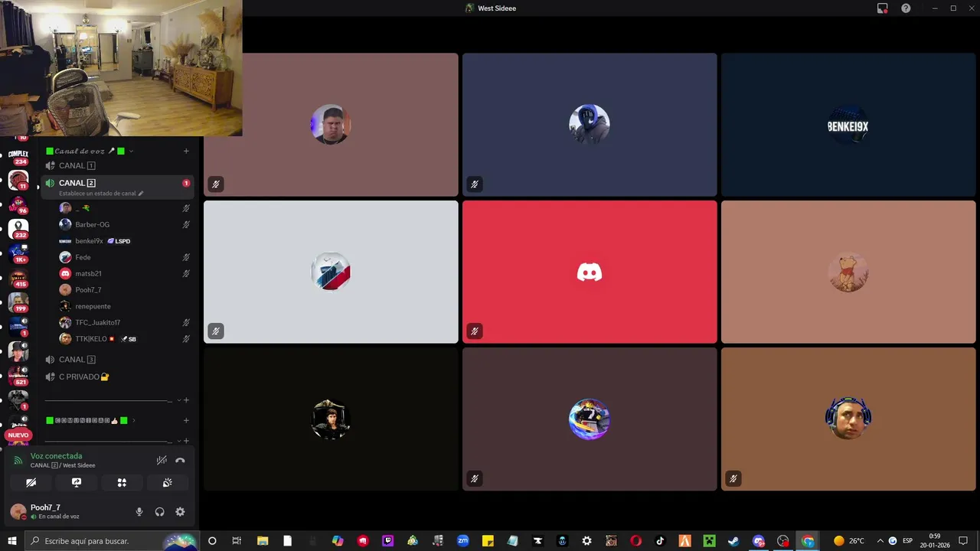
Task: Jump to new mentions via NUEVO pill
Action: (x=18, y=435)
